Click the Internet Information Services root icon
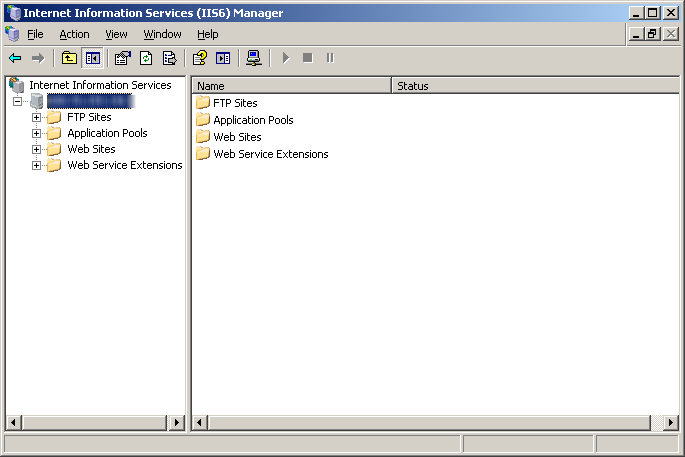The image size is (685, 457). (17, 85)
